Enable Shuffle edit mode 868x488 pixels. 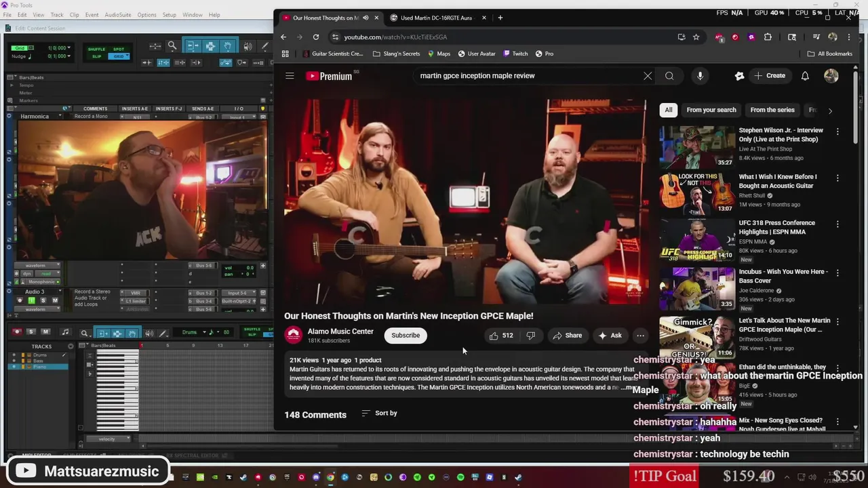tap(96, 49)
